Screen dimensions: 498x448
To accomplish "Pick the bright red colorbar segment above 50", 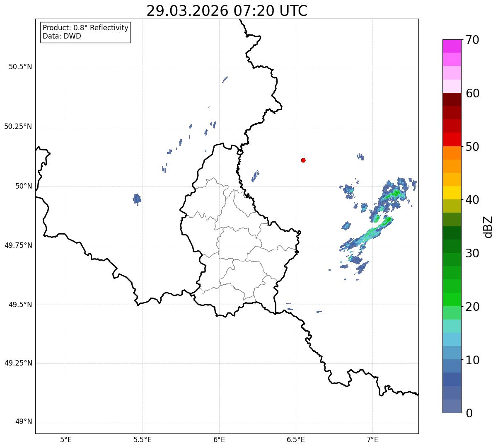I will pyautogui.click(x=452, y=140).
